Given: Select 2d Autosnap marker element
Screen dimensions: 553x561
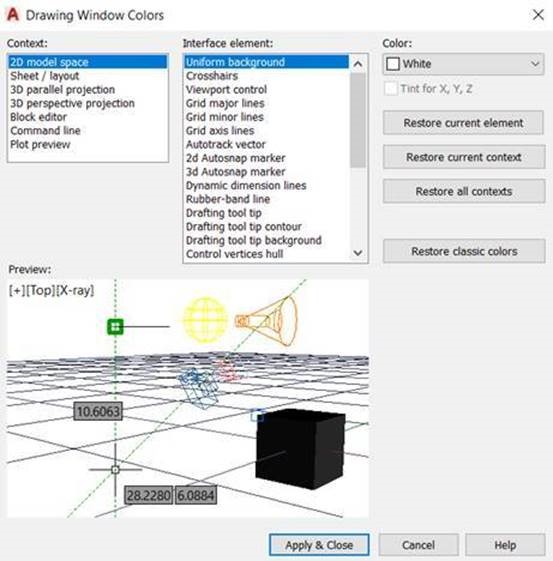Looking at the screenshot, I should point(266,158).
